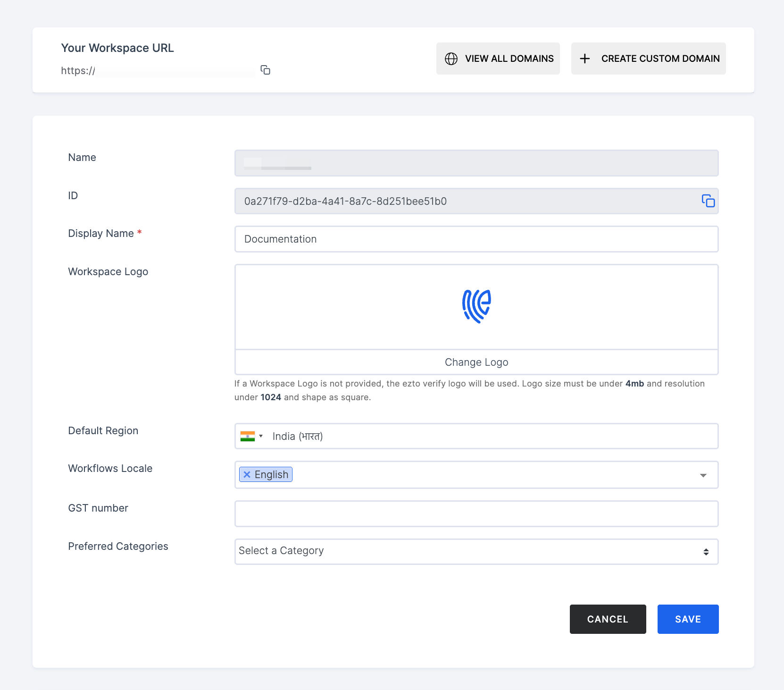Click the Workspace Logo label
Viewport: 784px width, 690px height.
(x=108, y=271)
